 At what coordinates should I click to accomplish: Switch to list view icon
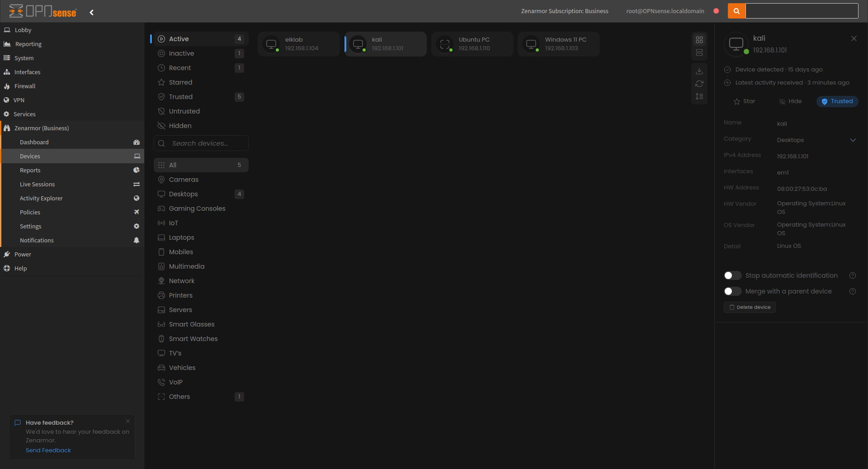pyautogui.click(x=699, y=53)
